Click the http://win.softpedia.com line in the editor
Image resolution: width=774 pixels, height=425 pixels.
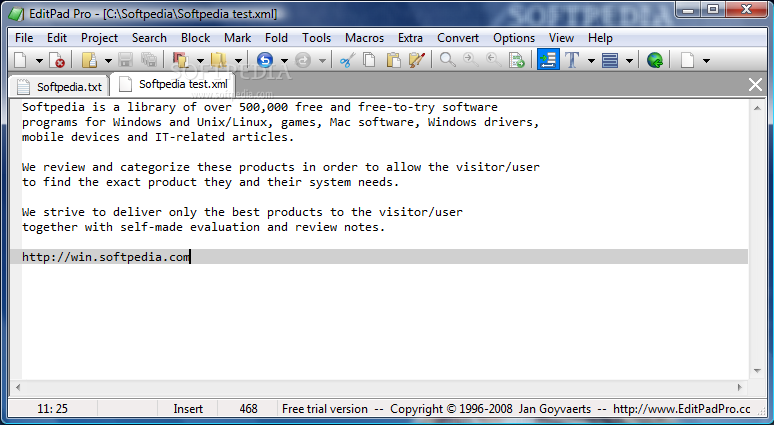[379, 257]
